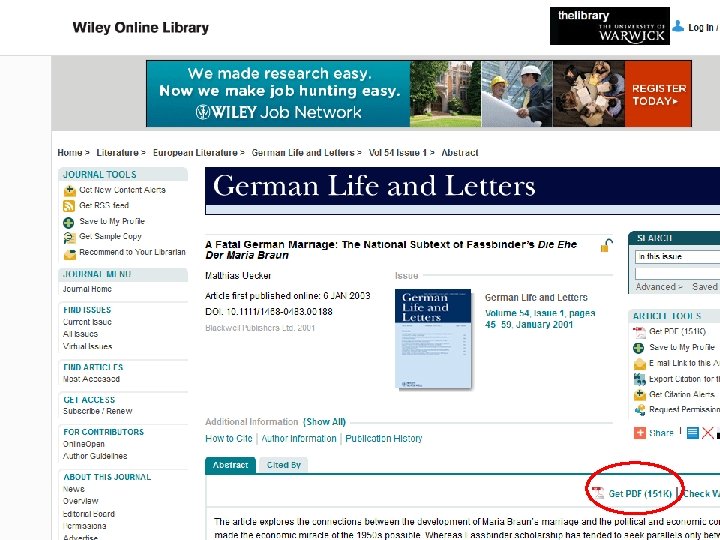Open the journal Overview link

[81, 501]
